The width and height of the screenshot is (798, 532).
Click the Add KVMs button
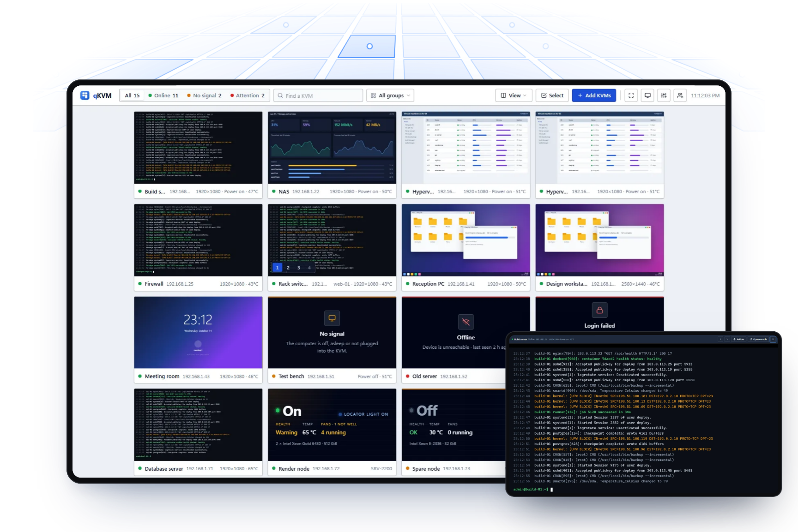594,96
